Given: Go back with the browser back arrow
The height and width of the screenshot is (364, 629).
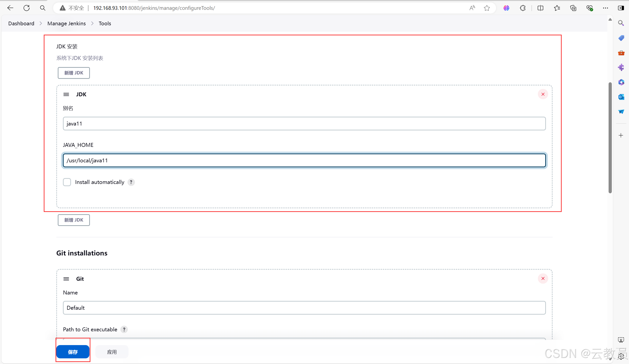Looking at the screenshot, I should point(10,8).
